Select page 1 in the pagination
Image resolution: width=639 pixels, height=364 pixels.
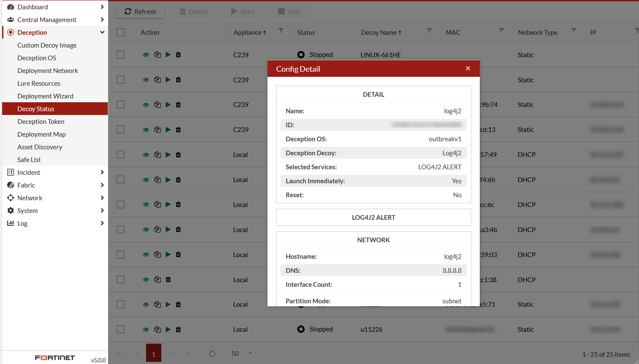click(154, 353)
